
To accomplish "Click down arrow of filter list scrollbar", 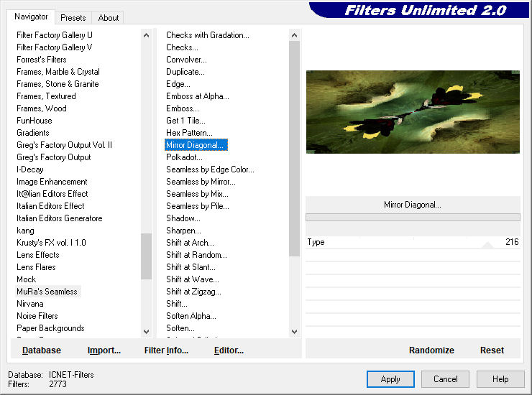I will click(x=294, y=332).
